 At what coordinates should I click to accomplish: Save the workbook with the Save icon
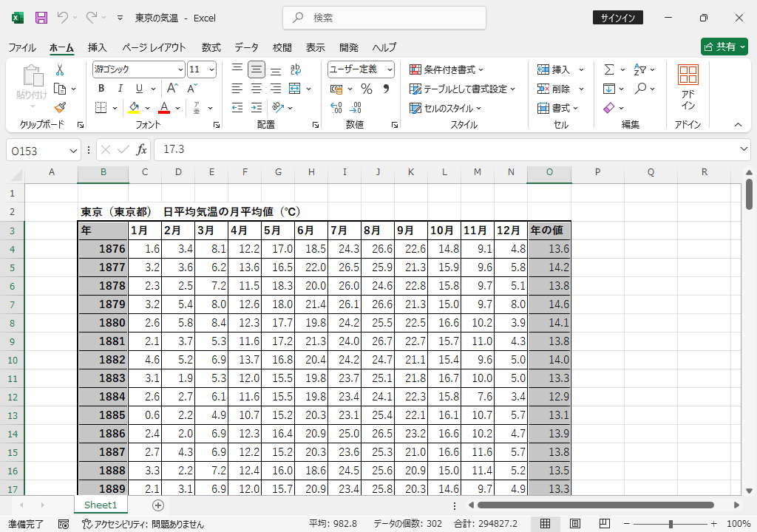(41, 18)
